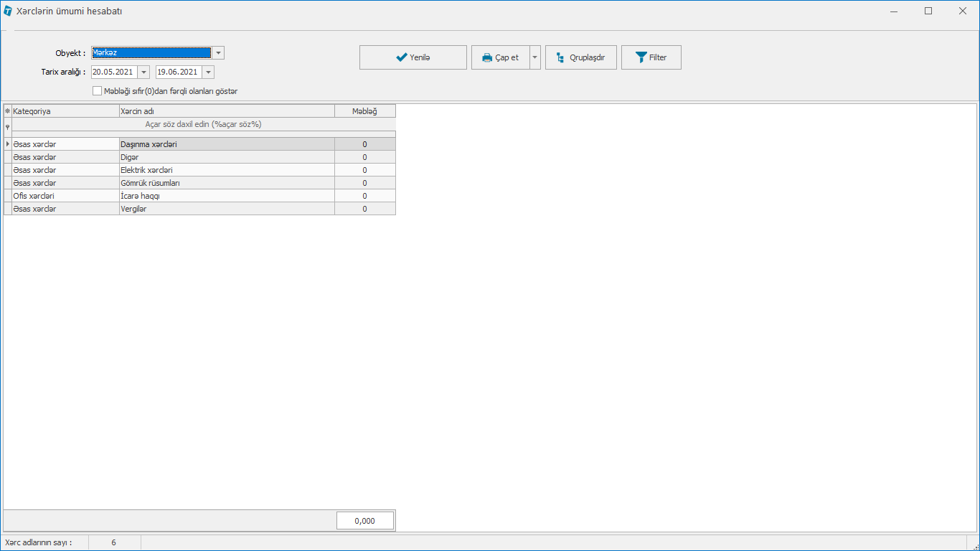The height and width of the screenshot is (551, 980).
Task: Sort by the Xərcin adı column header
Action: click(226, 111)
